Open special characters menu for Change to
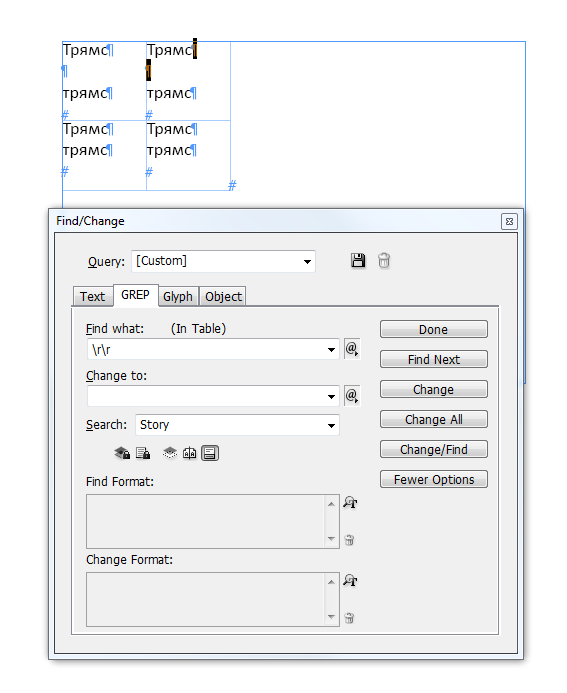 (352, 396)
